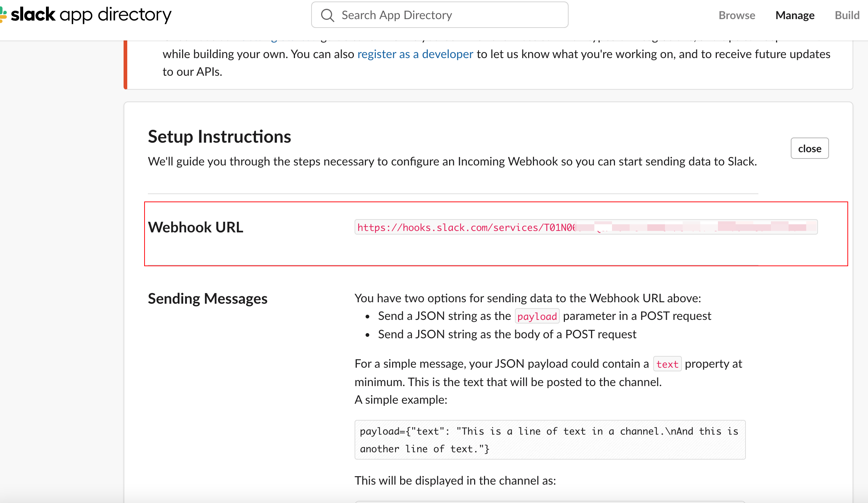Click the JSON payload parameter bullet item
Image resolution: width=868 pixels, height=503 pixels.
pyautogui.click(x=544, y=316)
